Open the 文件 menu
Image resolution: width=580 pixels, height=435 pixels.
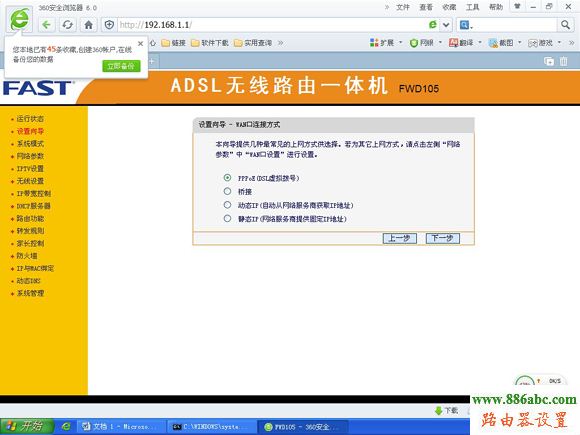pyautogui.click(x=403, y=7)
